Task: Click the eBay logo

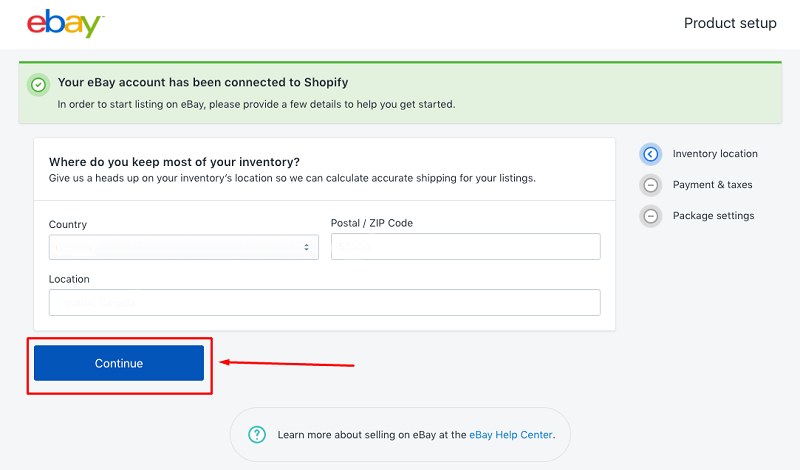Action: click(65, 24)
